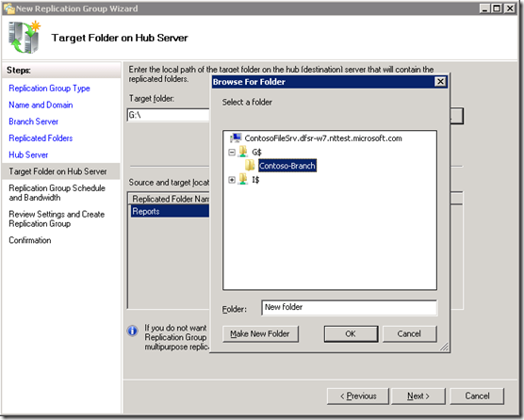
Task: Cancel the Browse For Folder dialog
Action: pyautogui.click(x=409, y=334)
